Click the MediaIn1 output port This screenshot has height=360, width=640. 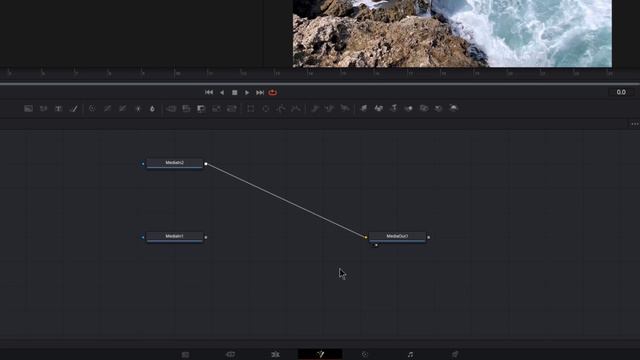click(x=206, y=237)
